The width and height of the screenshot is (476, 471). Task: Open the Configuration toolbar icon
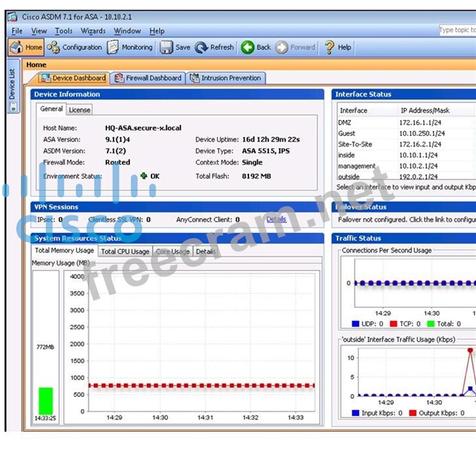click(x=53, y=47)
